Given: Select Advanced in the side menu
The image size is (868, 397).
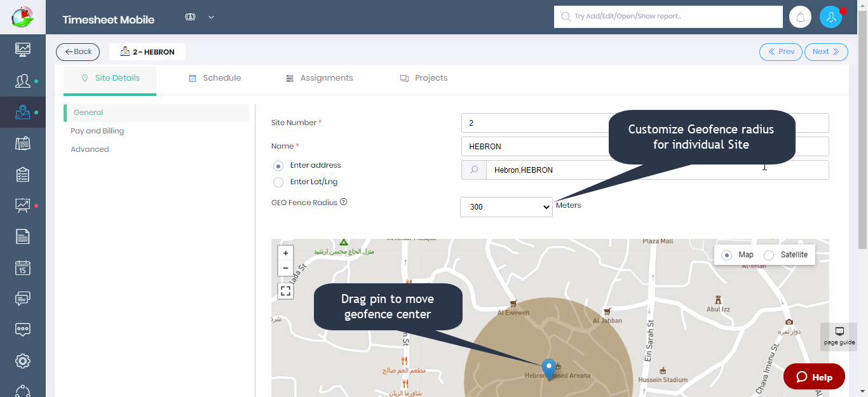Looking at the screenshot, I should (90, 149).
